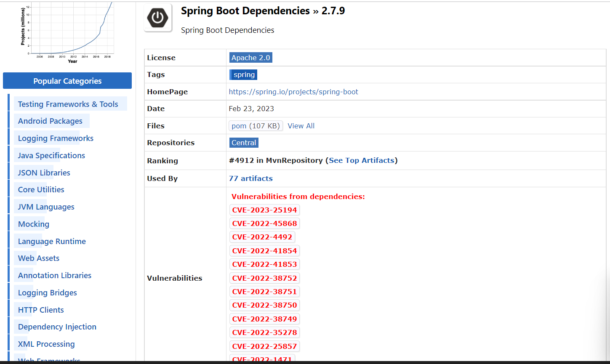Click View All files link
This screenshot has height=364, width=610.
301,125
